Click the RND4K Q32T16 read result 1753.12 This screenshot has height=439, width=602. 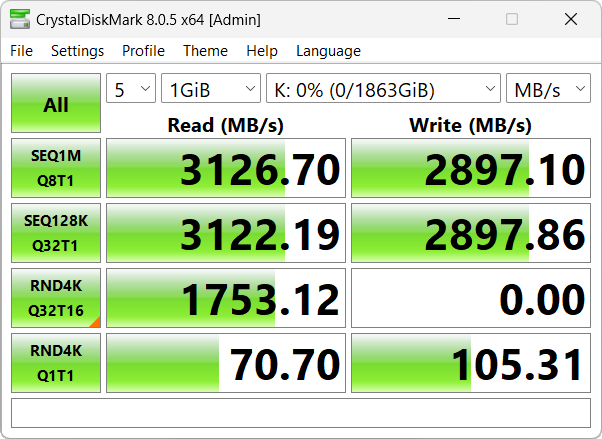point(226,298)
